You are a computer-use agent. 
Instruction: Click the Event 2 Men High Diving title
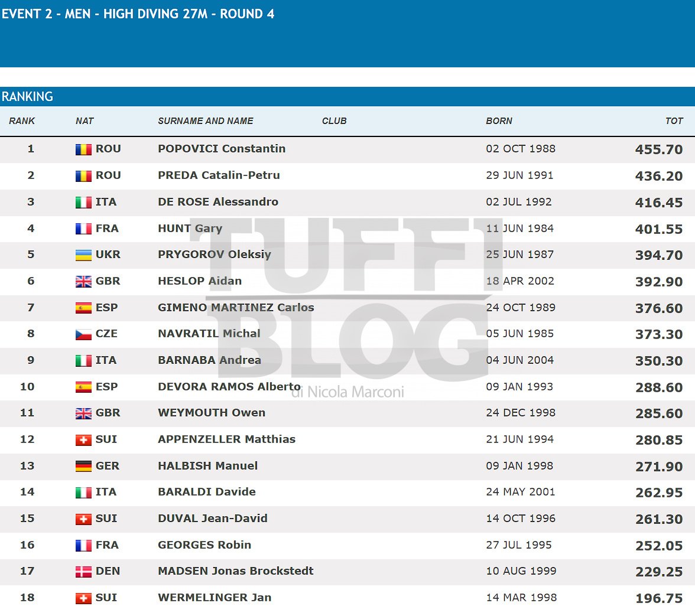(x=138, y=14)
